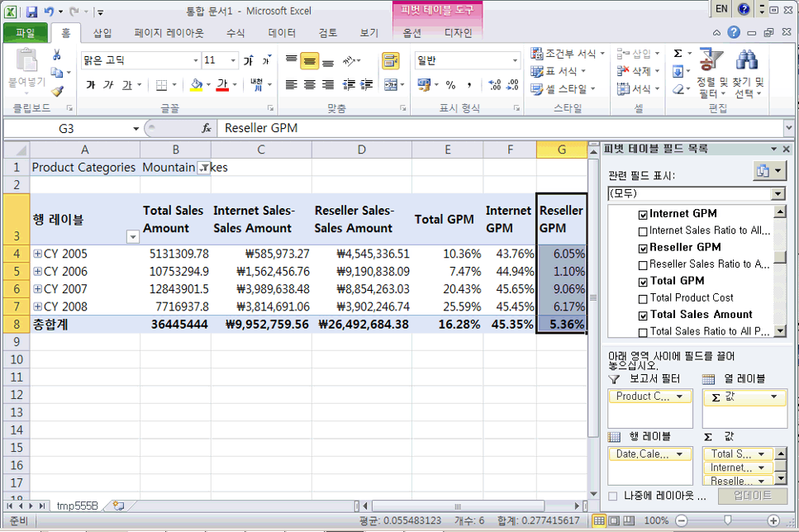Viewport: 799px width, 532px height.
Task: Apply italic formatting icon
Action: [108, 84]
